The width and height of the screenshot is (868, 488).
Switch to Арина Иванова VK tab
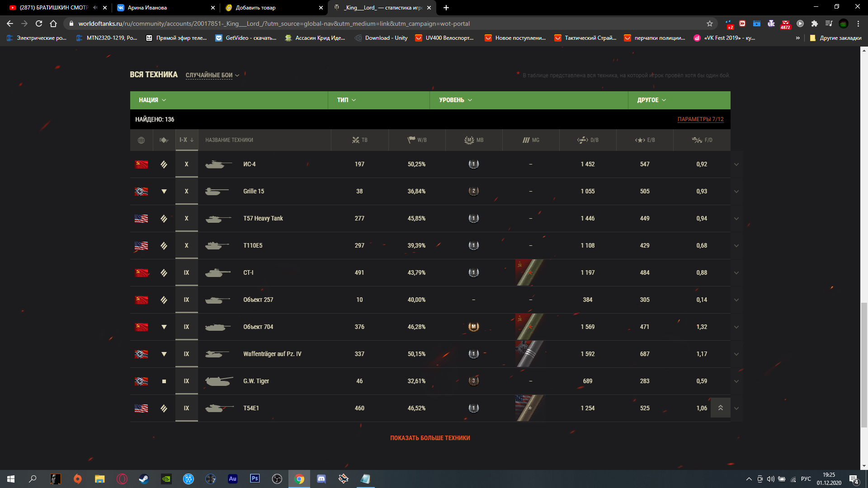tap(165, 8)
